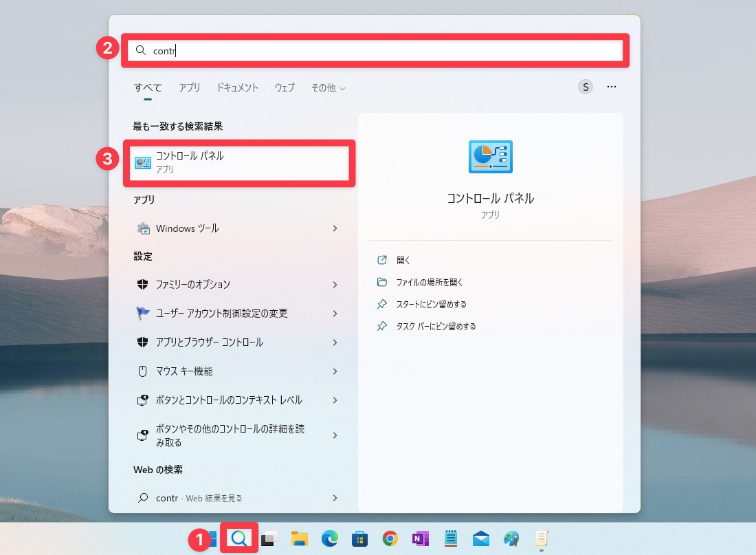Expand chevron for ファミリーのオプション
This screenshot has width=756, height=555.
tap(335, 285)
